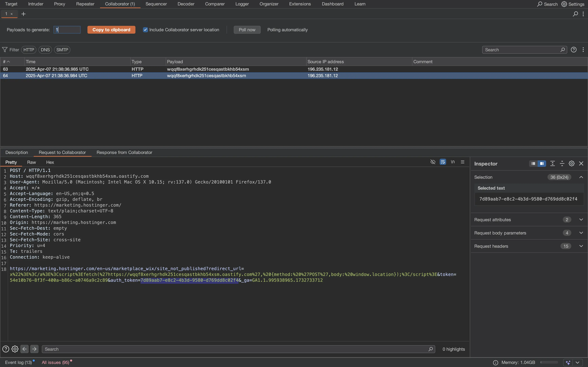Image resolution: width=588 pixels, height=367 pixels.
Task: Click the Inspector expand all sections icon
Action: [x=552, y=164]
